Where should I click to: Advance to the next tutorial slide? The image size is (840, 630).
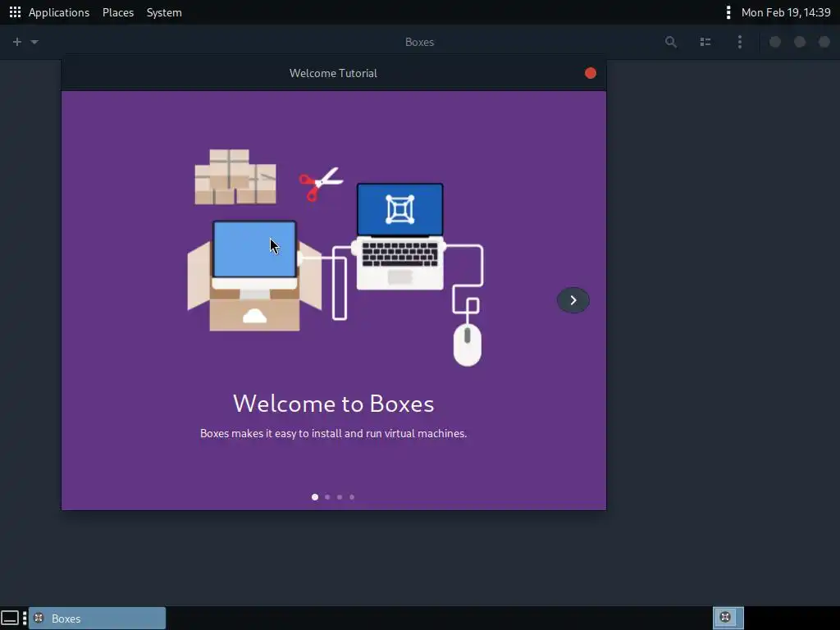pyautogui.click(x=573, y=300)
